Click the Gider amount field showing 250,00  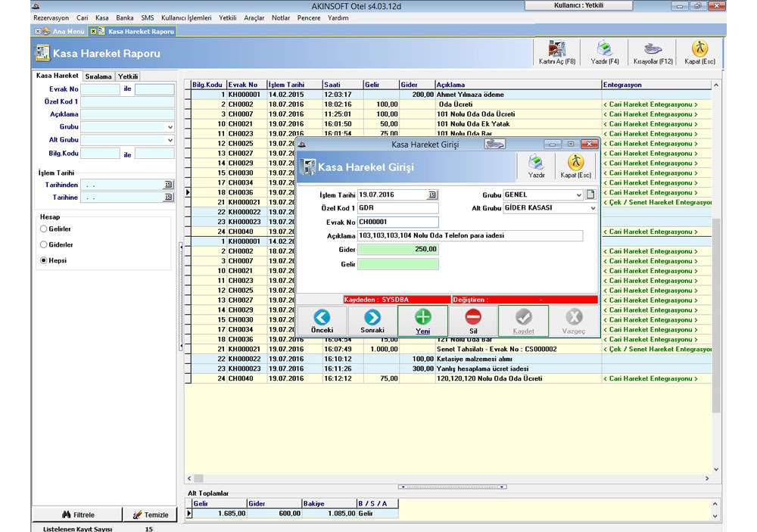(398, 250)
